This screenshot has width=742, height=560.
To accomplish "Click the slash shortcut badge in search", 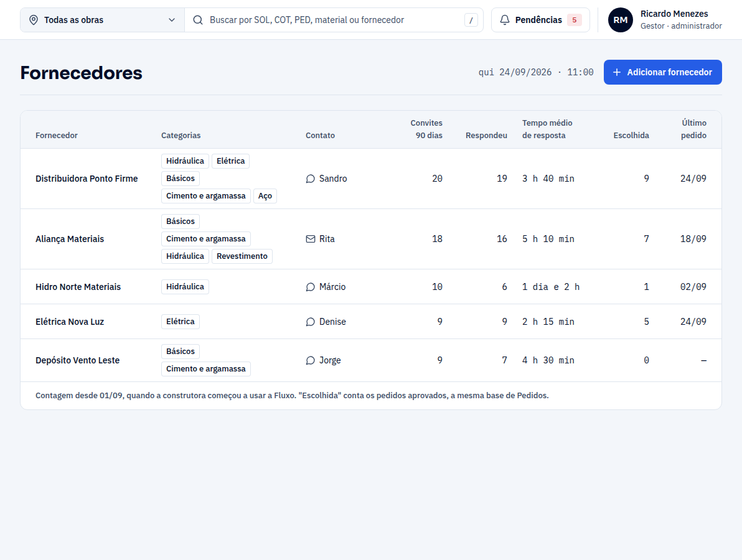I will [x=471, y=20].
